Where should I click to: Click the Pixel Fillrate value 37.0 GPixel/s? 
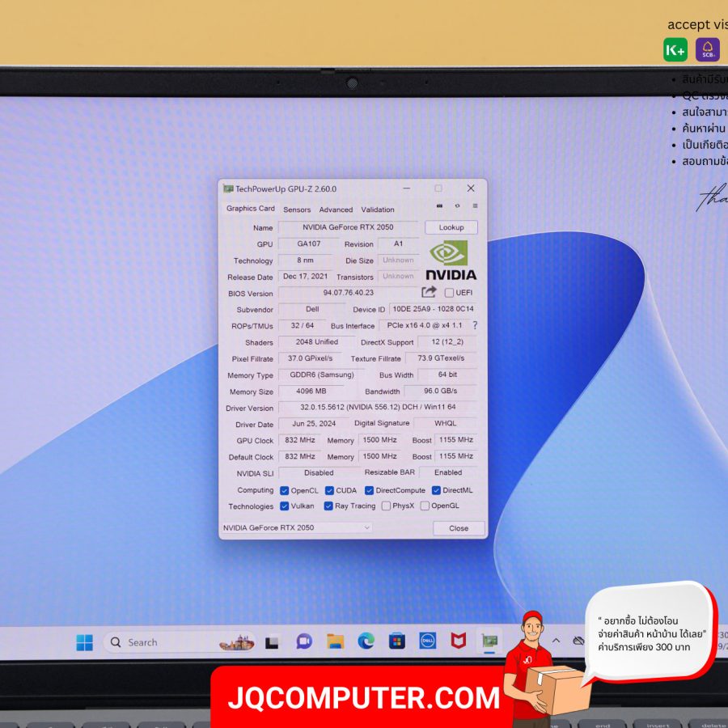[310, 358]
